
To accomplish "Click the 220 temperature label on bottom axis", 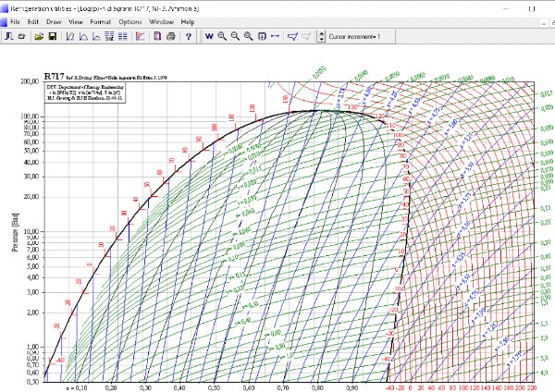I will pos(532,387).
